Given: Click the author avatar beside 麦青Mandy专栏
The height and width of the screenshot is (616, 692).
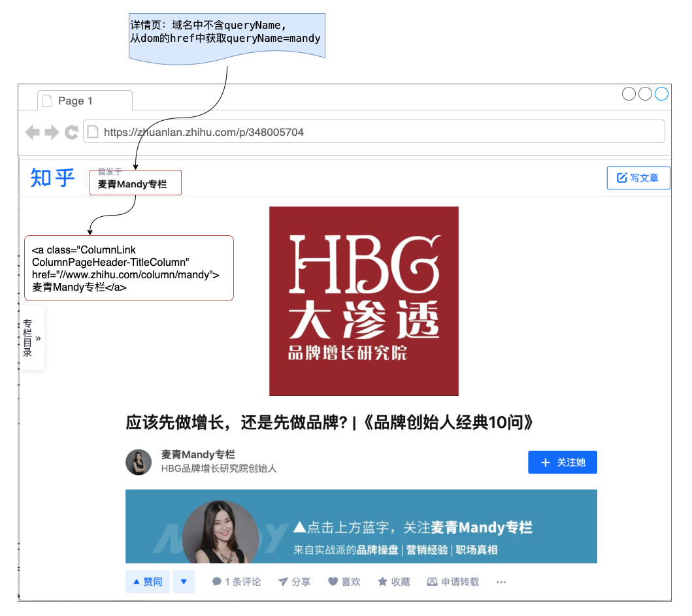Looking at the screenshot, I should [139, 462].
